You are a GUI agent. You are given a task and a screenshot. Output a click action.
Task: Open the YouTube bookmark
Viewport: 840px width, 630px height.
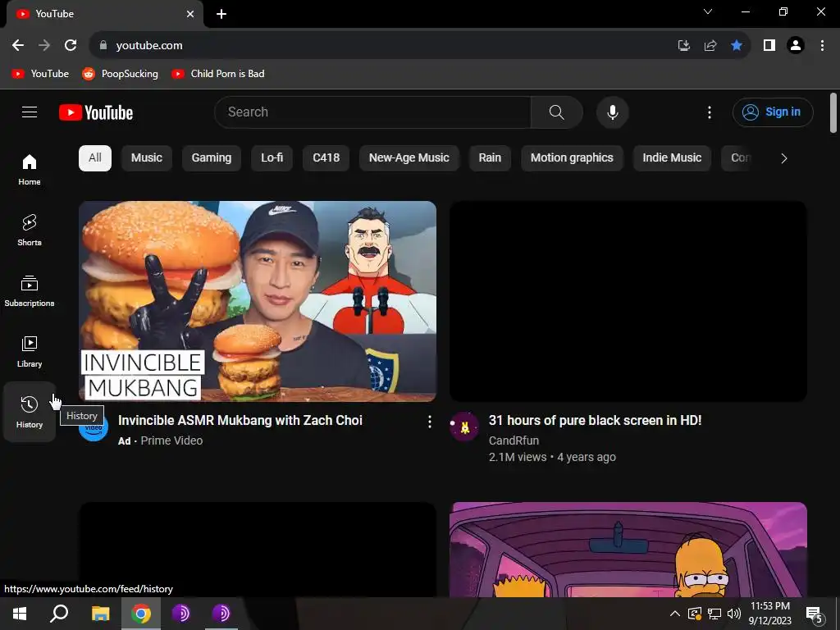coord(41,74)
